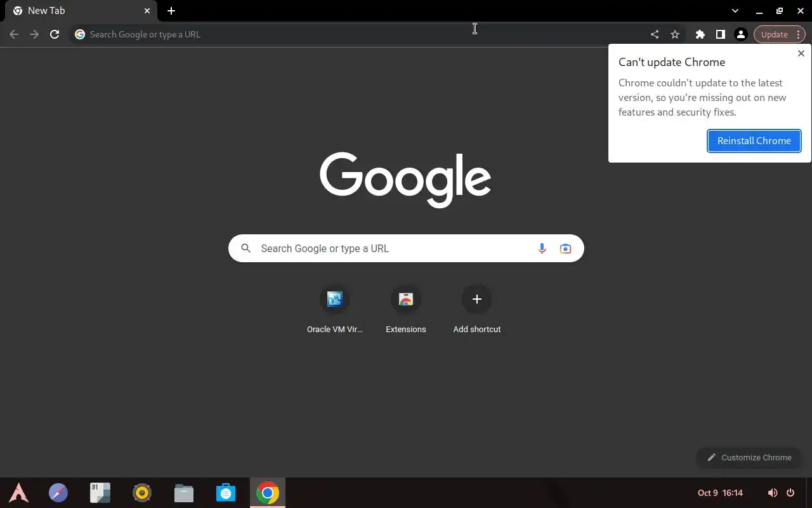Open the file manager folder icon
Viewport: 812px width, 508px height.
(184, 493)
